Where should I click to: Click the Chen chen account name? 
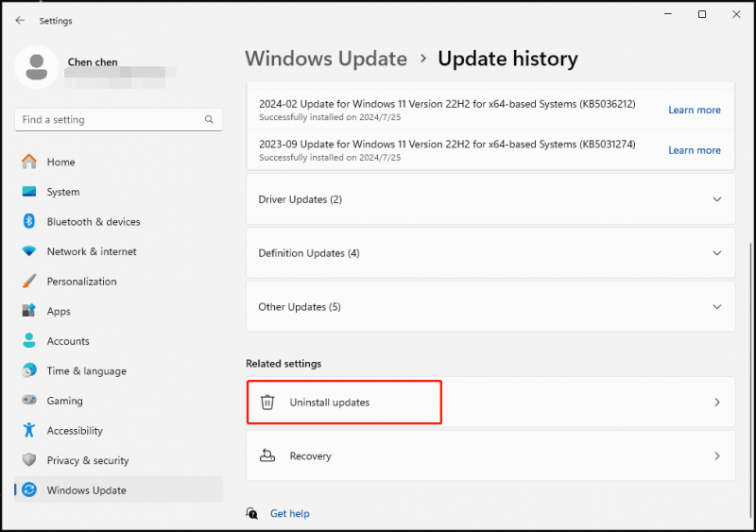[x=93, y=61]
